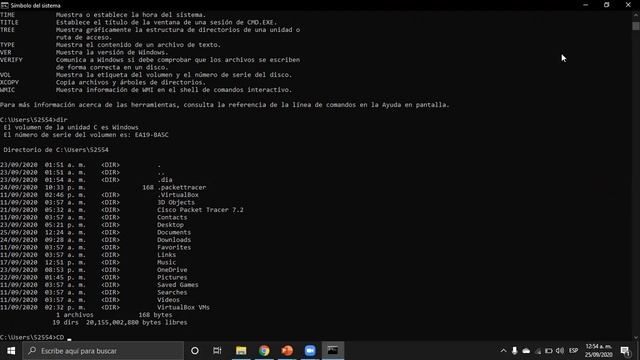
Task: Click the 'Saved Games' directory entry
Action: click(178, 285)
